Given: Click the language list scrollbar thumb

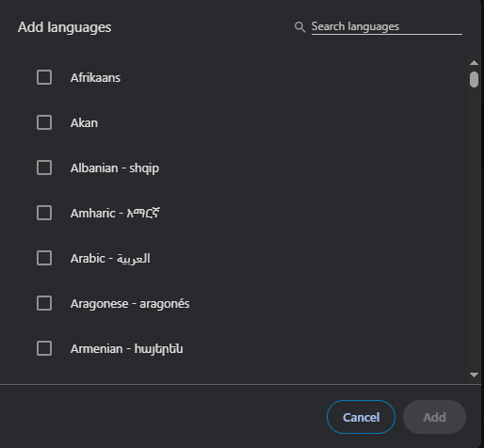Looking at the screenshot, I should (x=474, y=79).
